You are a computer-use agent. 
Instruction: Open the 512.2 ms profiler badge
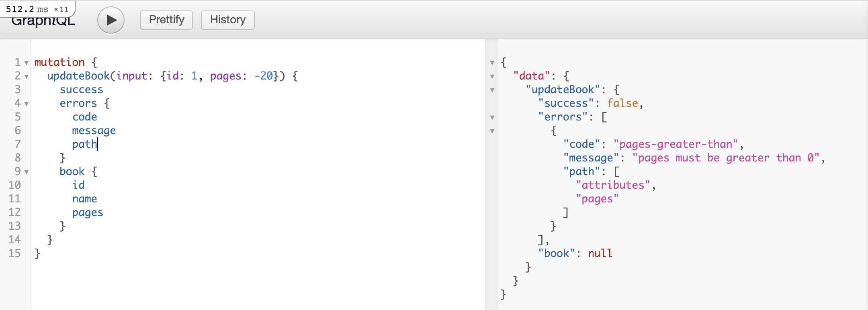(x=37, y=9)
